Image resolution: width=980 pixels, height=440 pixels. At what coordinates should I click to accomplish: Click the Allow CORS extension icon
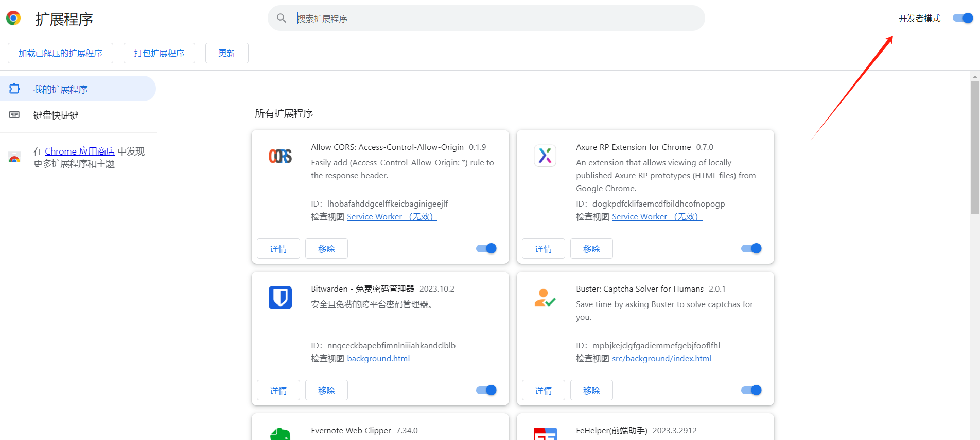280,156
